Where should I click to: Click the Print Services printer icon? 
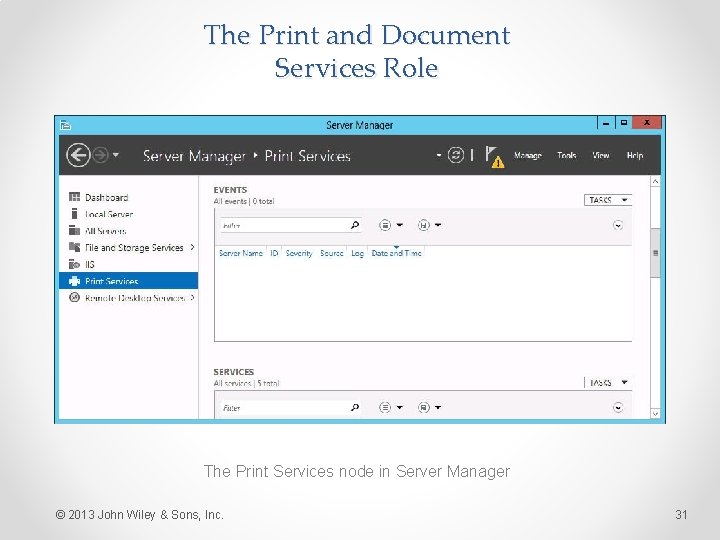[74, 281]
